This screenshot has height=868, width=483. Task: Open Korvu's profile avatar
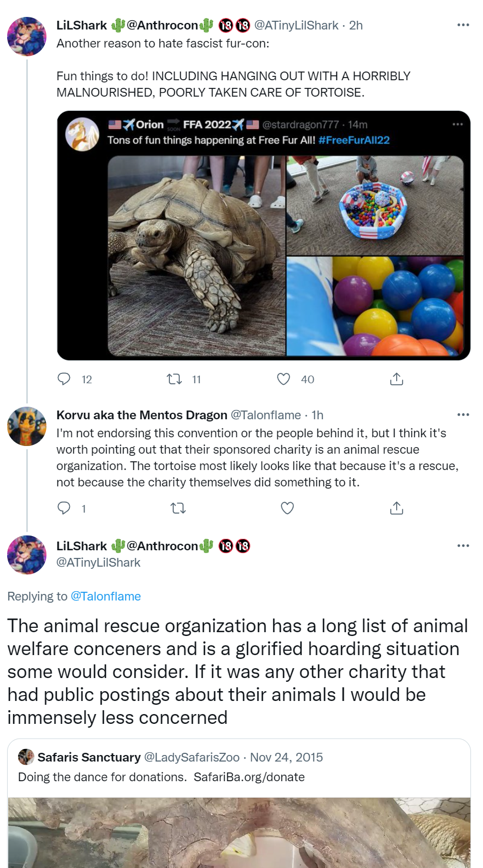pos(27,426)
